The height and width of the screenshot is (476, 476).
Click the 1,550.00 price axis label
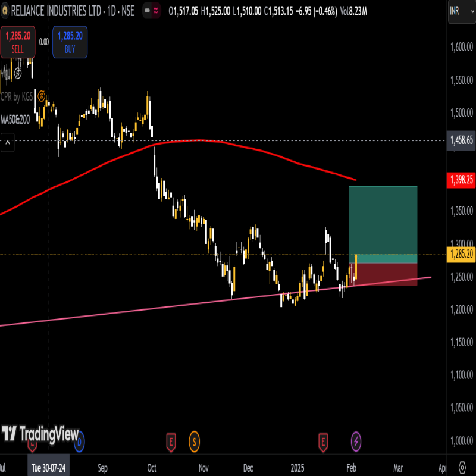point(462,80)
